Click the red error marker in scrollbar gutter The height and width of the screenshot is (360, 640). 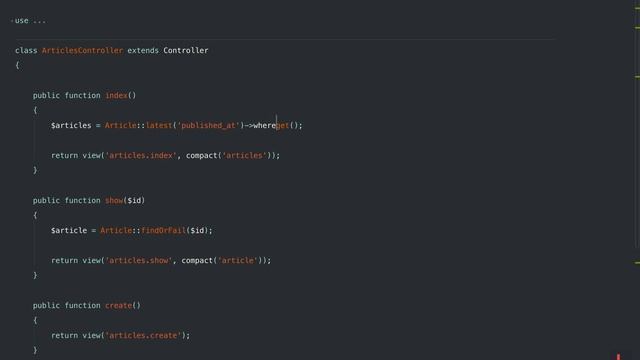[618, 357]
